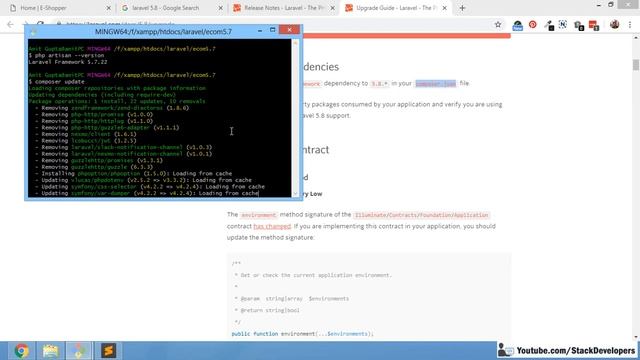Select the Upgrade Guide - Laravel tab
640x360 pixels.
click(396, 8)
